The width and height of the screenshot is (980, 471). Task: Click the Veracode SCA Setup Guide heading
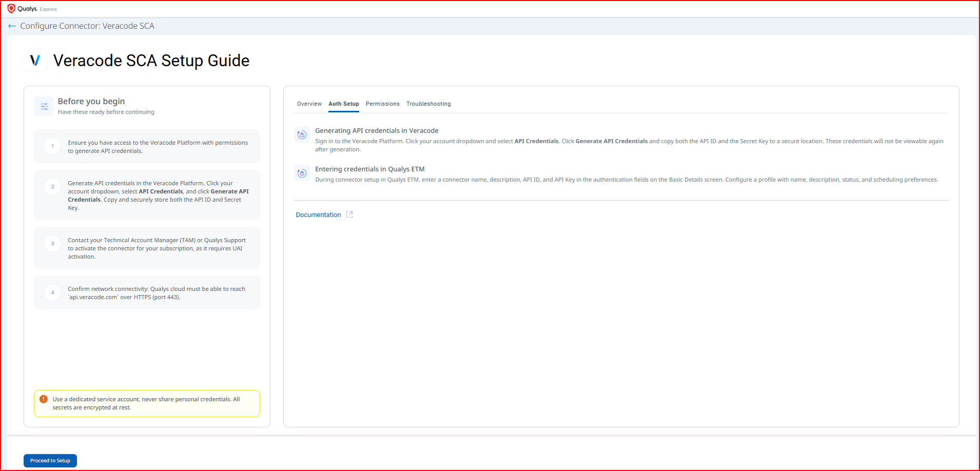point(151,61)
